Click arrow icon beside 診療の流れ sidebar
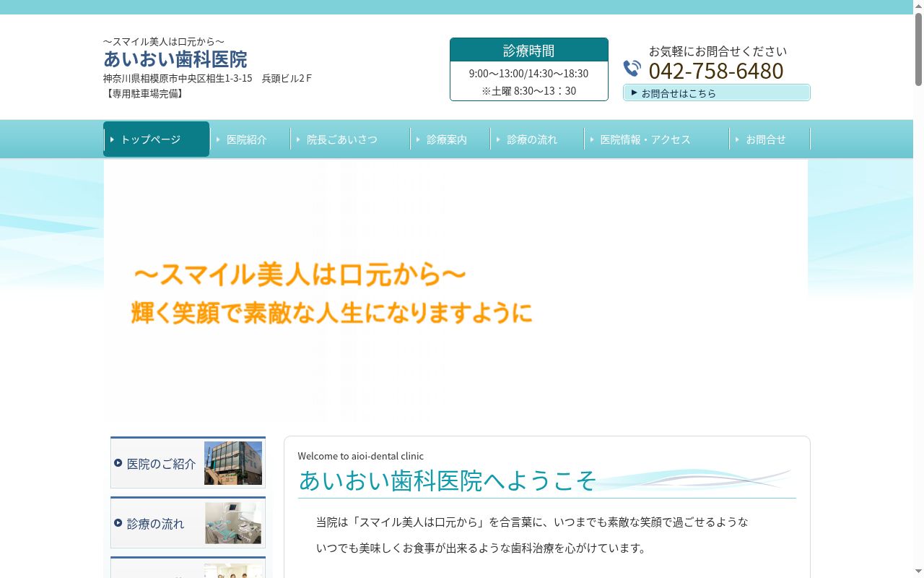Screen dimensions: 924x578 pos(118,522)
